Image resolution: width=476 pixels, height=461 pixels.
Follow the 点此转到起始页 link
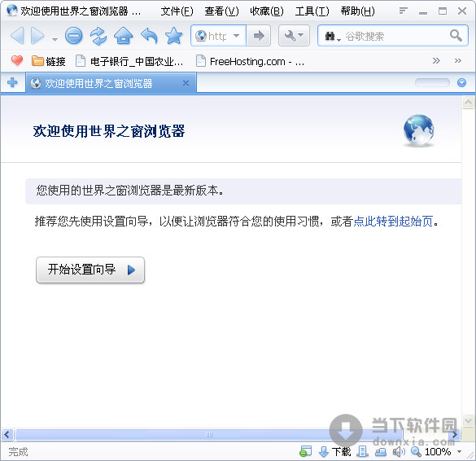(x=394, y=222)
